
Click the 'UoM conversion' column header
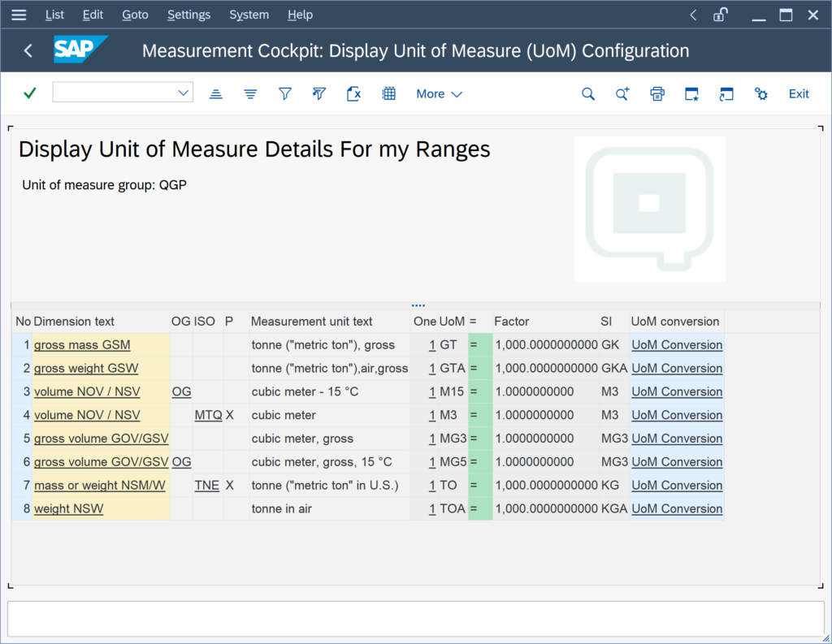pyautogui.click(x=675, y=322)
